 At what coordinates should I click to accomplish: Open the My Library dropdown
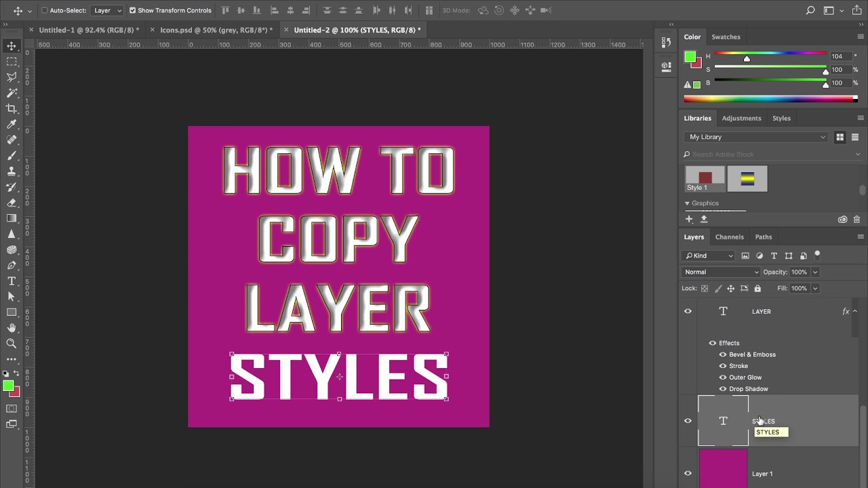[757, 137]
